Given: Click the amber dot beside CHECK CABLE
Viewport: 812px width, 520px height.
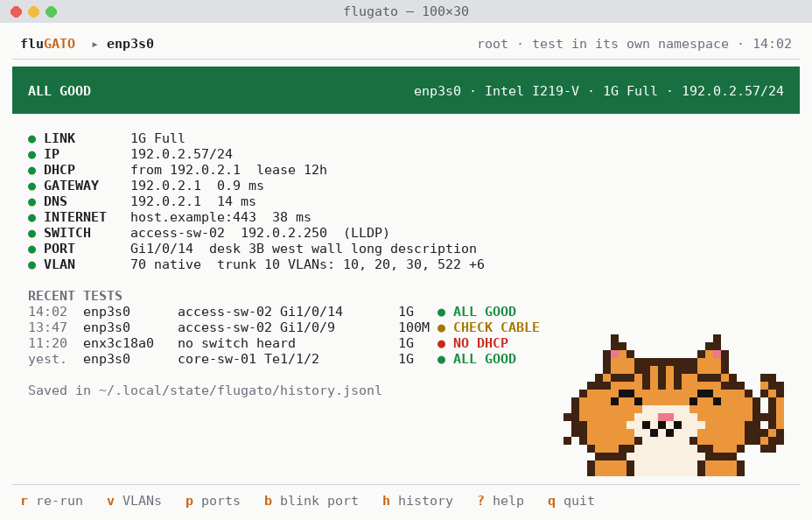Looking at the screenshot, I should click(441, 328).
